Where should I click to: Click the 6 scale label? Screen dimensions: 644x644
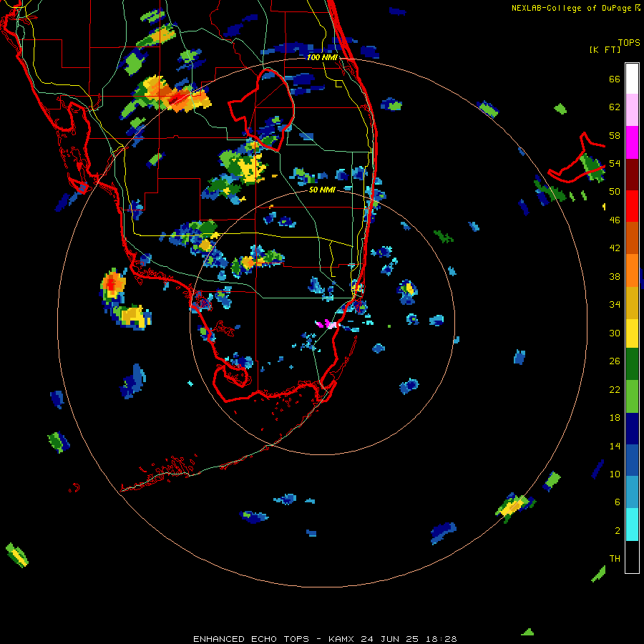pos(618,502)
